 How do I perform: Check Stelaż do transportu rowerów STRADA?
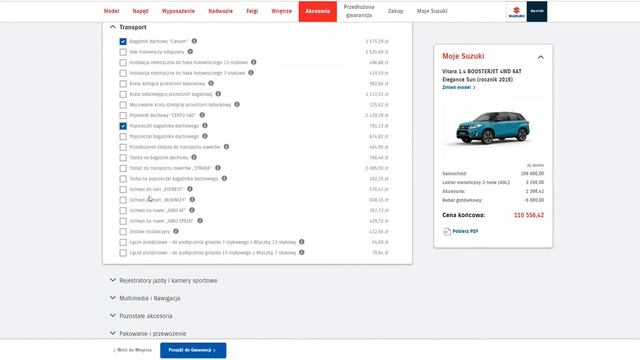click(123, 168)
